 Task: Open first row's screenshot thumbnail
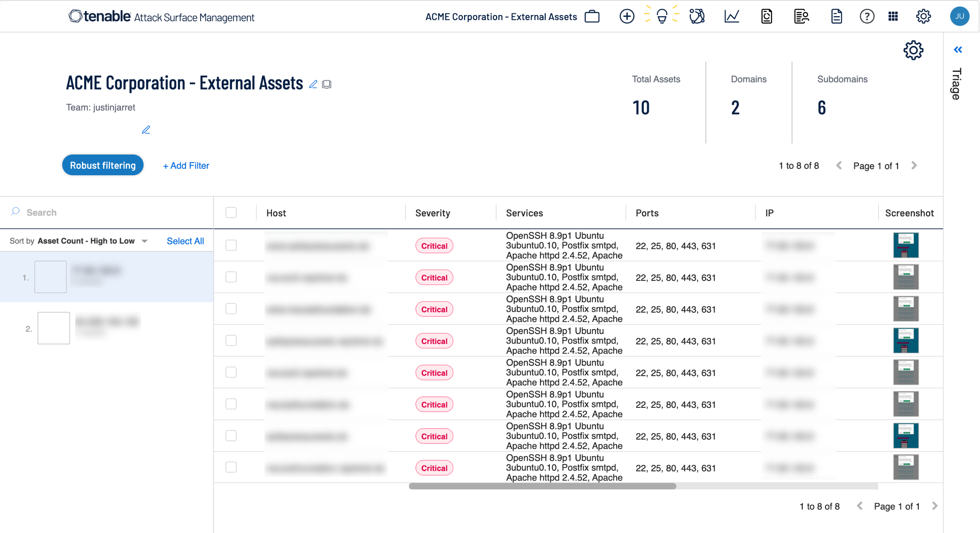tap(906, 245)
